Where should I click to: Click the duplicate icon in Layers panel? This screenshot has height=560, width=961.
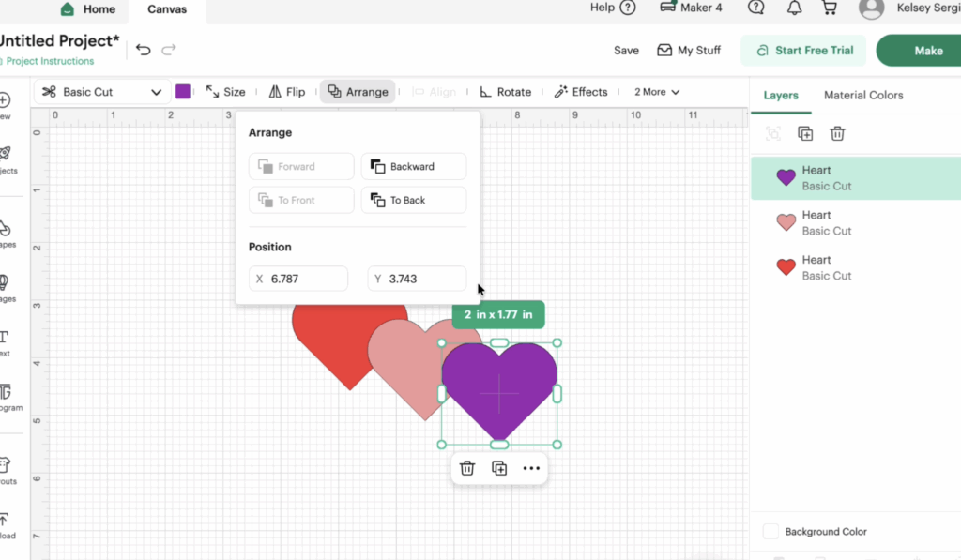(805, 133)
